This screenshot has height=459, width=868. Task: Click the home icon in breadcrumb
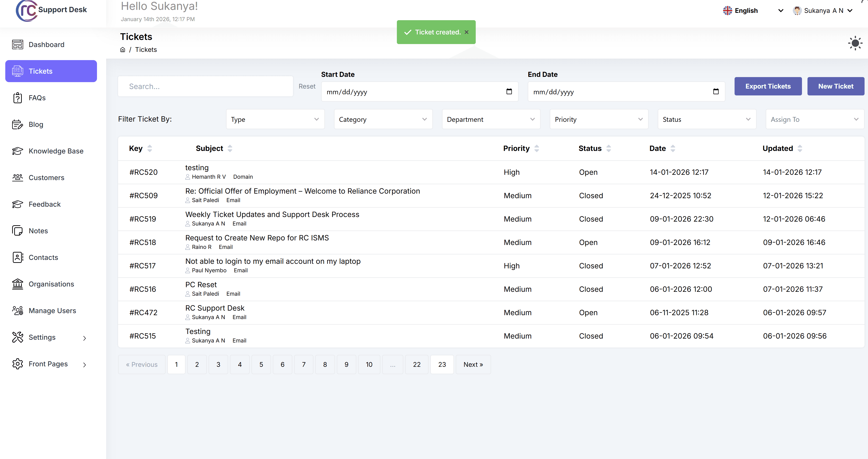click(123, 50)
